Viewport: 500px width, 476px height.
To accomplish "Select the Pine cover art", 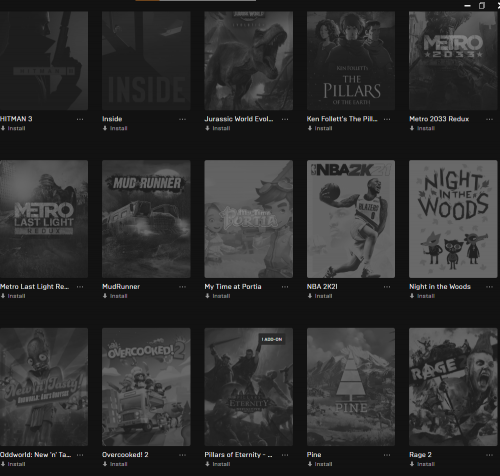I will click(351, 387).
